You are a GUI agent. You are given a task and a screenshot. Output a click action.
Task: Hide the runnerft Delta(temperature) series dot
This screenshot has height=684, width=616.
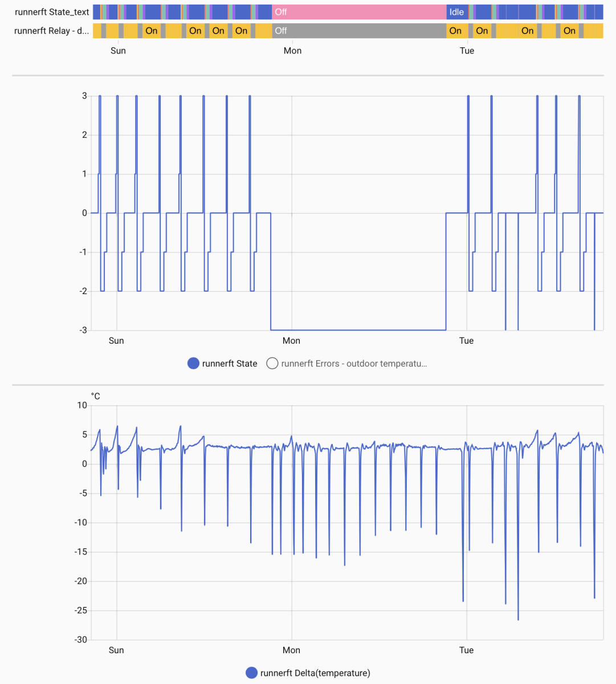251,673
